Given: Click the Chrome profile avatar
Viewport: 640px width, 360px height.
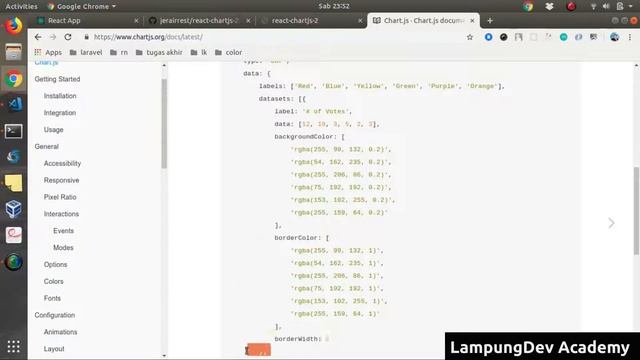Looking at the screenshot, I should 614,37.
